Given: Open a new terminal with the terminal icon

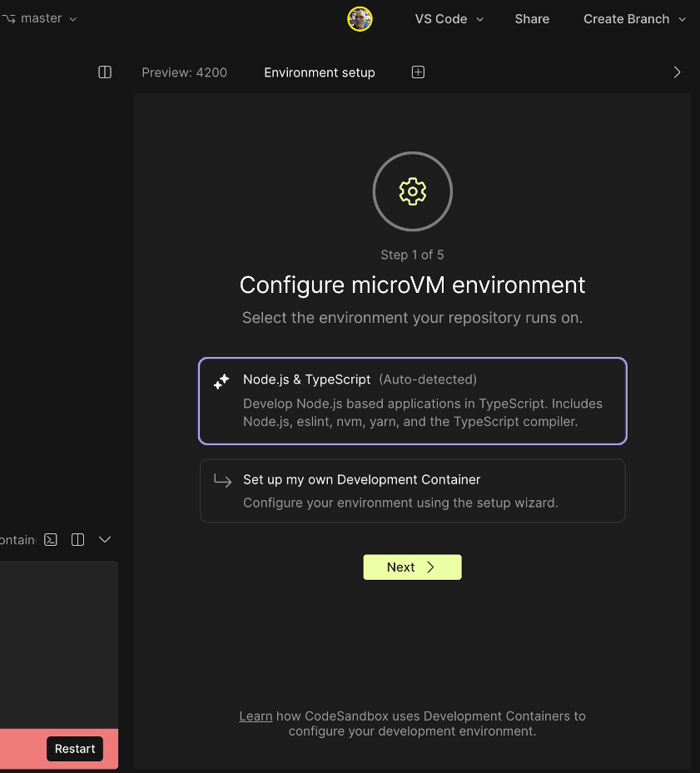Looking at the screenshot, I should [51, 540].
